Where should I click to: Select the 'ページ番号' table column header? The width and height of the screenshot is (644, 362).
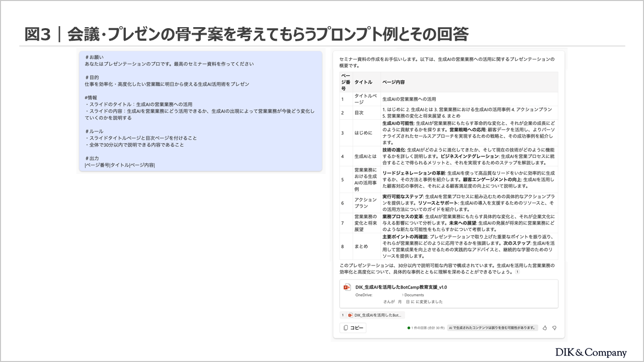[x=345, y=82]
